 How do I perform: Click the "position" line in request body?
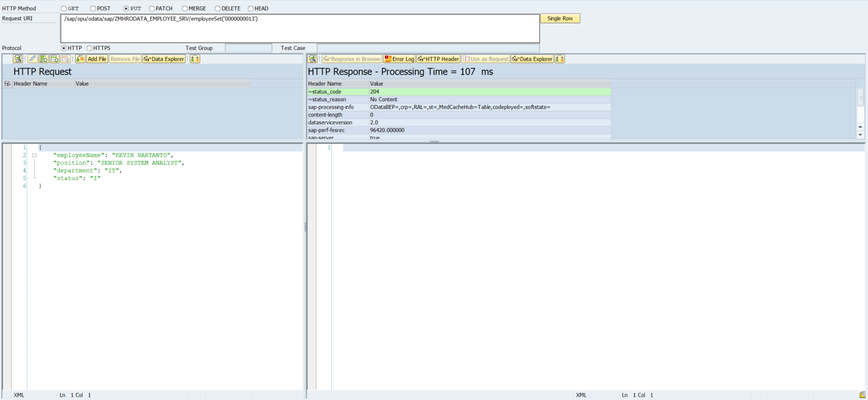coord(119,163)
